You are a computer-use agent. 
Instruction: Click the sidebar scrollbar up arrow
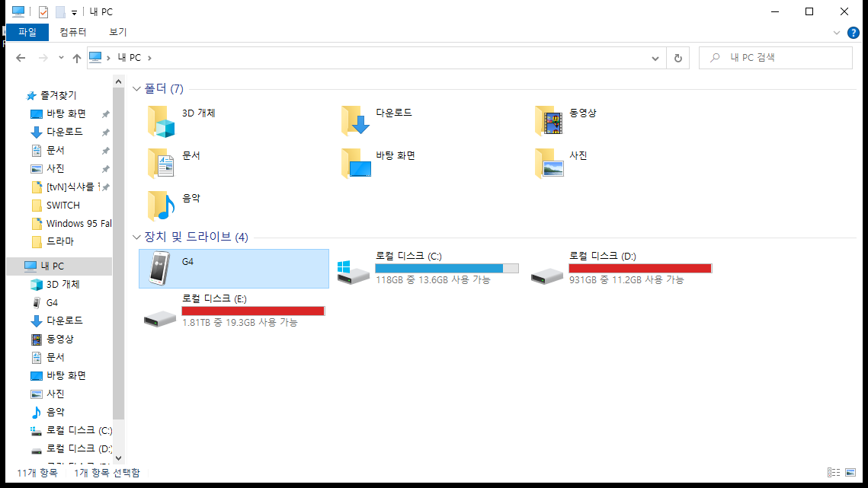click(118, 81)
